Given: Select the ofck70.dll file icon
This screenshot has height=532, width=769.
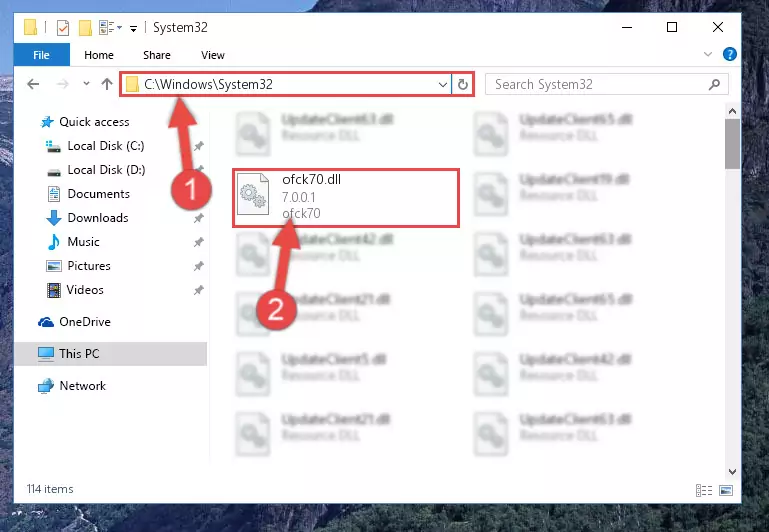Looking at the screenshot, I should [253, 195].
